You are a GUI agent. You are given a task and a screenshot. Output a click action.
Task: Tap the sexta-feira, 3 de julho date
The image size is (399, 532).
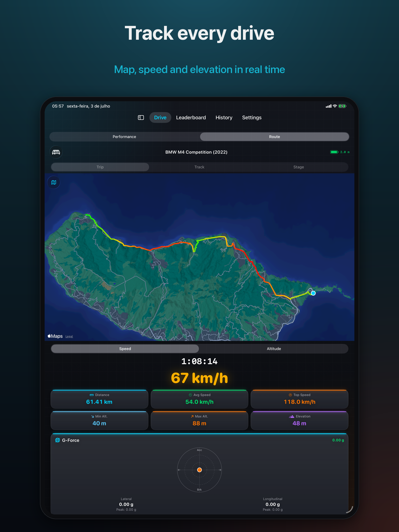coord(88,106)
